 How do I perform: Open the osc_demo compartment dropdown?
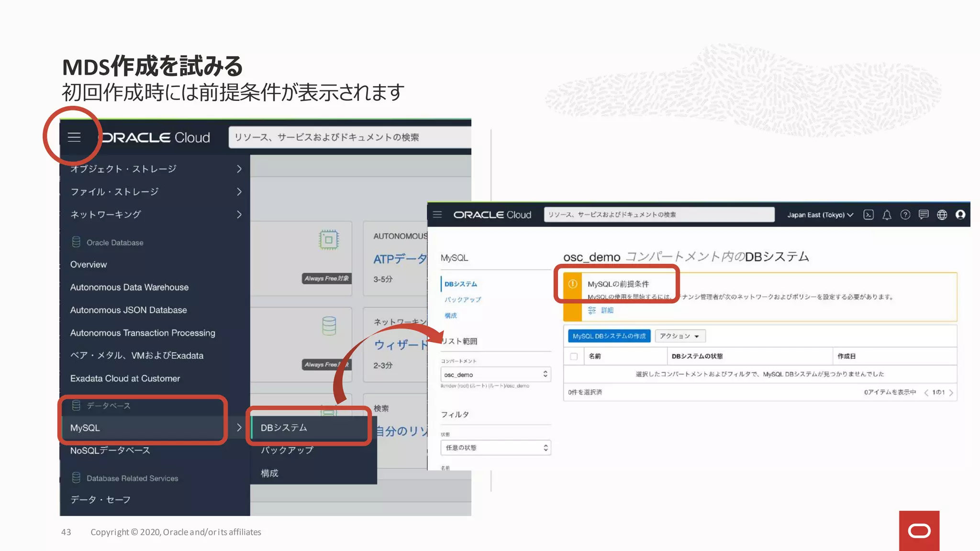(x=496, y=375)
